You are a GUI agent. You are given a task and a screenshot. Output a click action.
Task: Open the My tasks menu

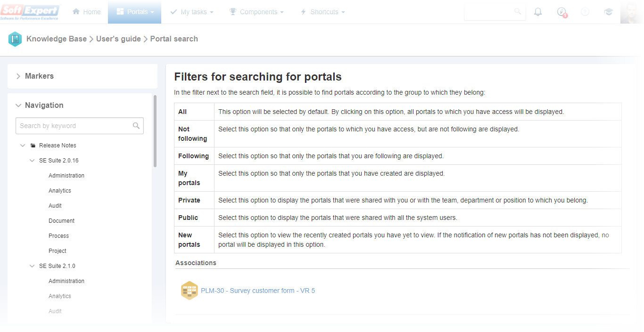pyautogui.click(x=192, y=12)
